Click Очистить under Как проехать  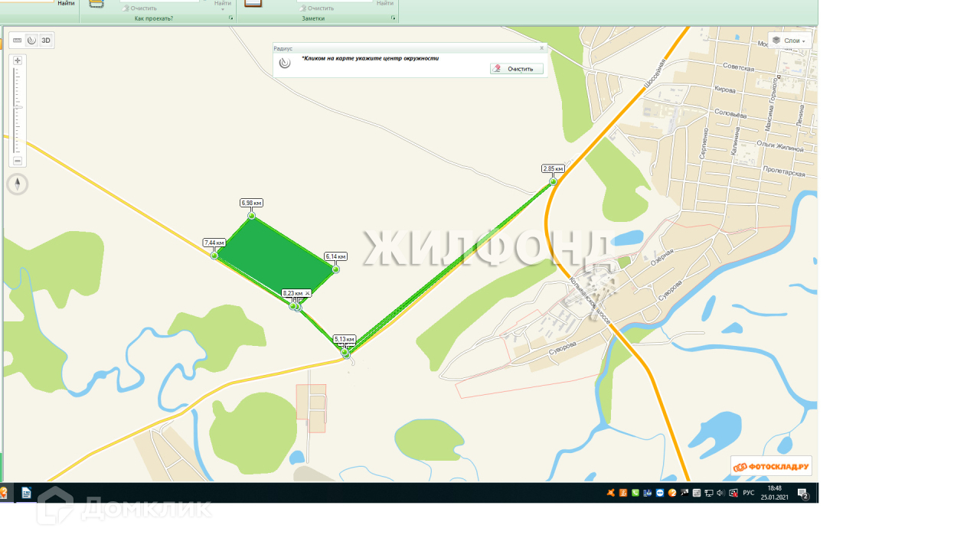[139, 8]
